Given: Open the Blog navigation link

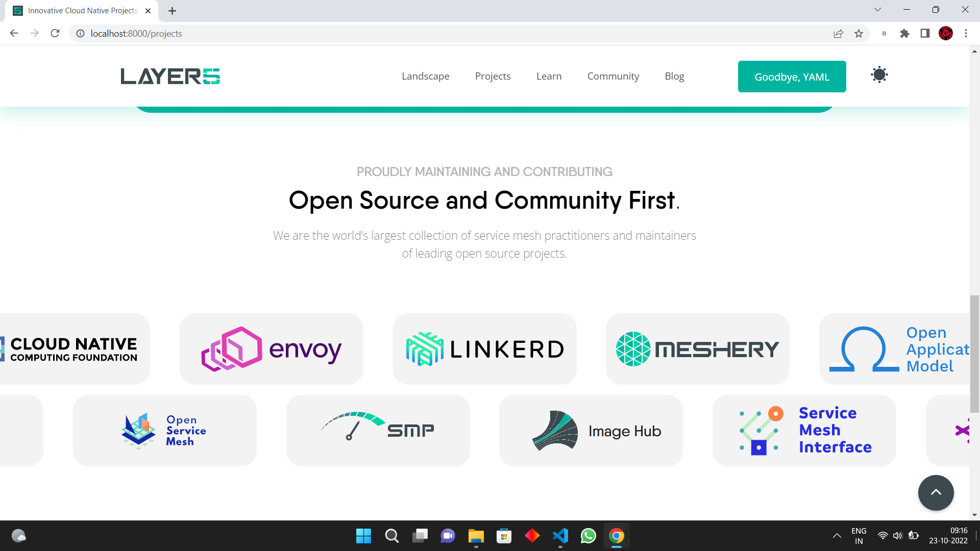Looking at the screenshot, I should [674, 76].
